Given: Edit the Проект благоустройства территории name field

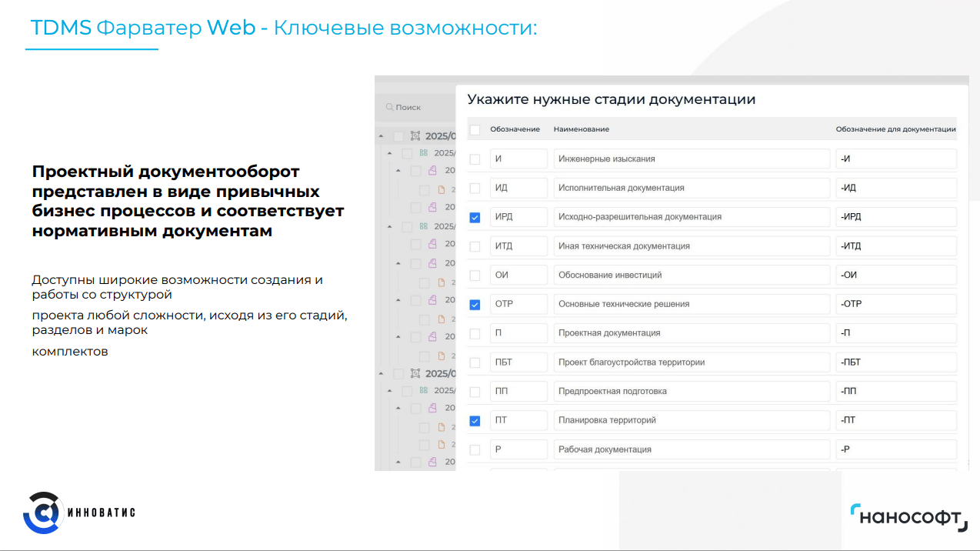Looking at the screenshot, I should (692, 362).
